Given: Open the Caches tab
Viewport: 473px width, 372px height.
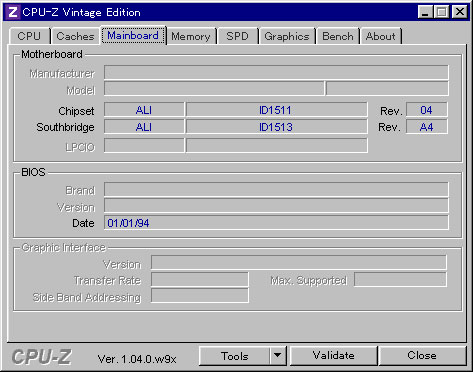Looking at the screenshot, I should pyautogui.click(x=75, y=36).
